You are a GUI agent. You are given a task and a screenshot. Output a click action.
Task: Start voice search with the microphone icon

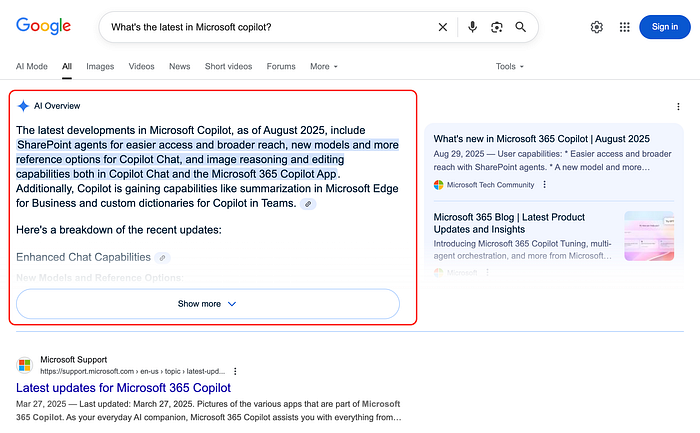(472, 27)
